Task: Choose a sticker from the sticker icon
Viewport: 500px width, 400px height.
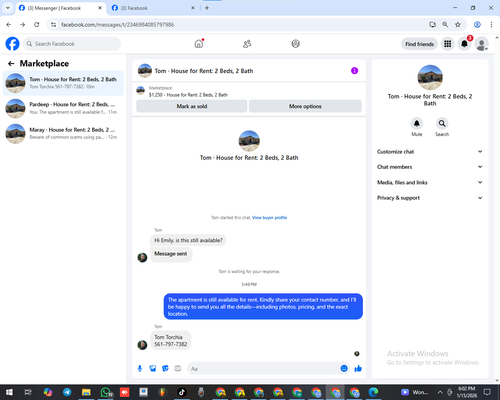Action: click(165, 368)
